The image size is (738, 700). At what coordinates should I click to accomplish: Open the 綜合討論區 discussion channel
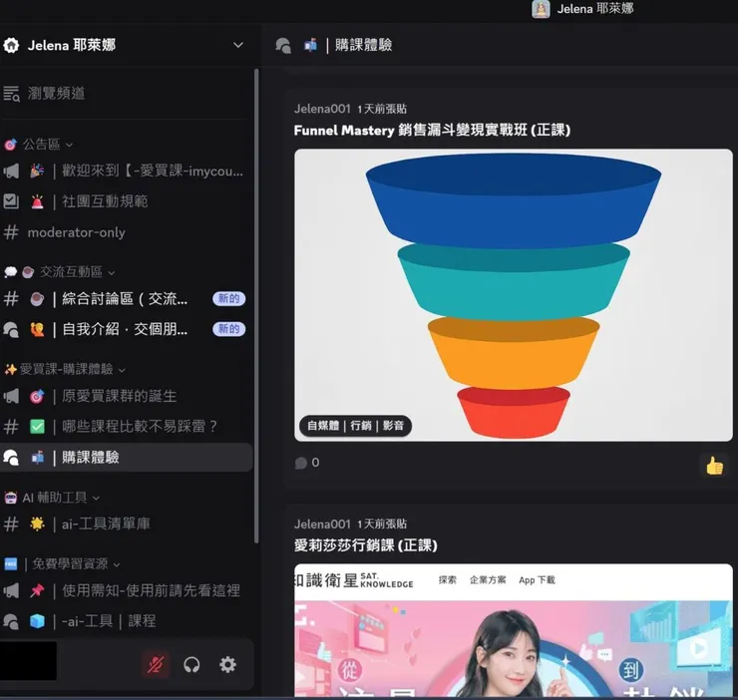point(126,298)
